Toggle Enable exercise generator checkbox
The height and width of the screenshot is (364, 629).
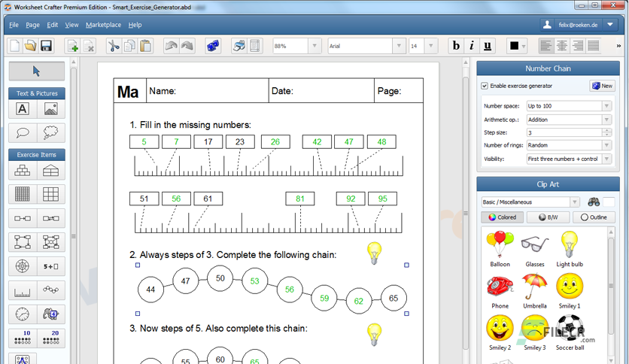pos(485,86)
